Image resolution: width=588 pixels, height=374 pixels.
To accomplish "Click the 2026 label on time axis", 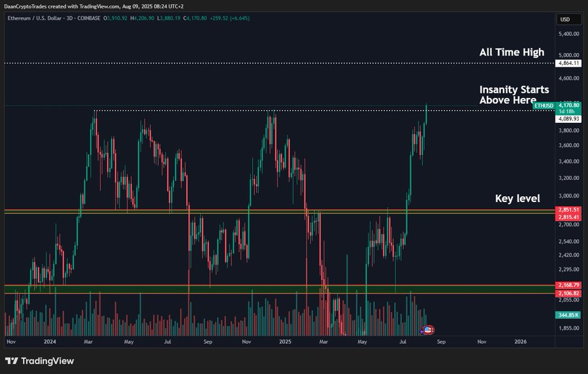I will pyautogui.click(x=521, y=342).
